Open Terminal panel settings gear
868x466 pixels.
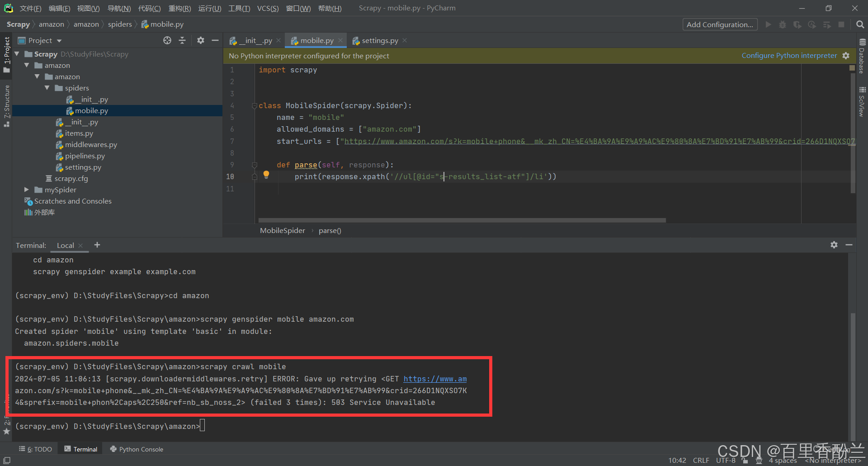click(834, 245)
